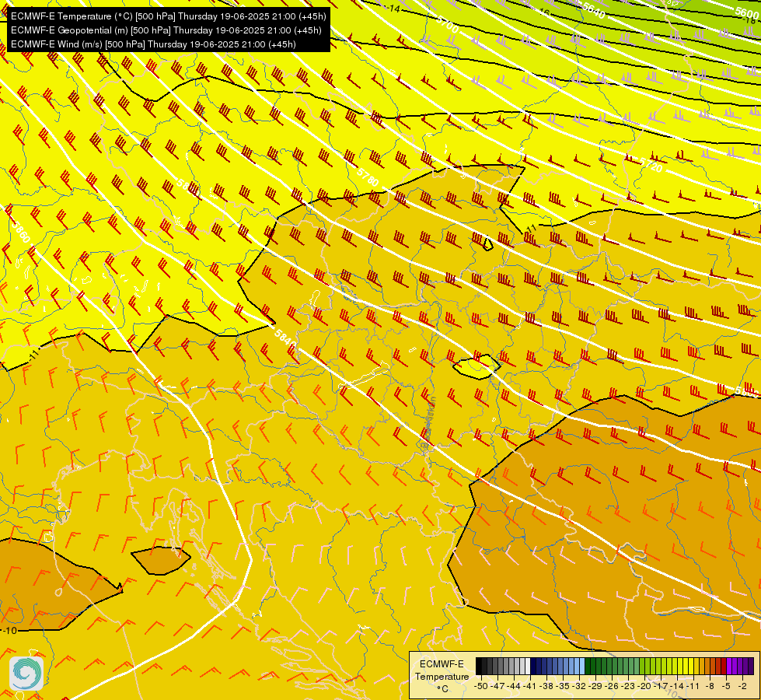Click the -16 isotherm label on the map
The height and width of the screenshot is (700, 761).
pyautogui.click(x=545, y=11)
